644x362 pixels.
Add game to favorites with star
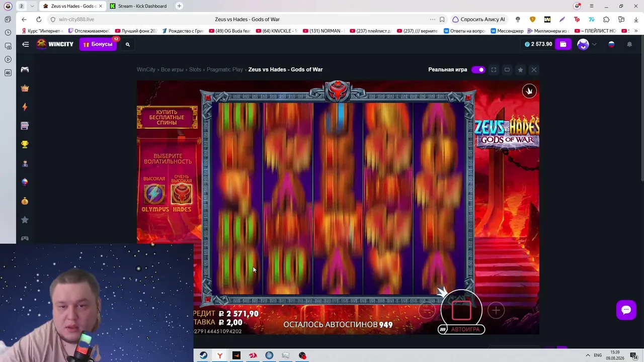click(521, 70)
